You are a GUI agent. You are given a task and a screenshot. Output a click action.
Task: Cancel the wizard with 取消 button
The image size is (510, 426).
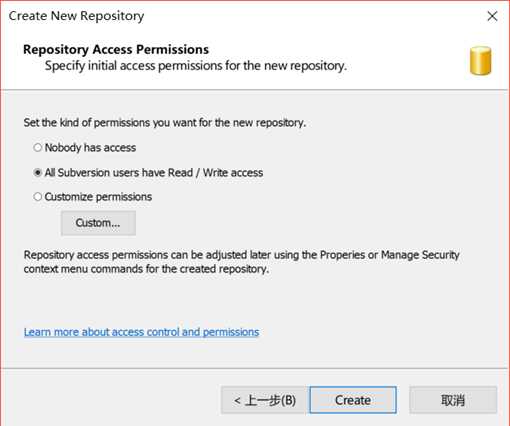coord(453,400)
